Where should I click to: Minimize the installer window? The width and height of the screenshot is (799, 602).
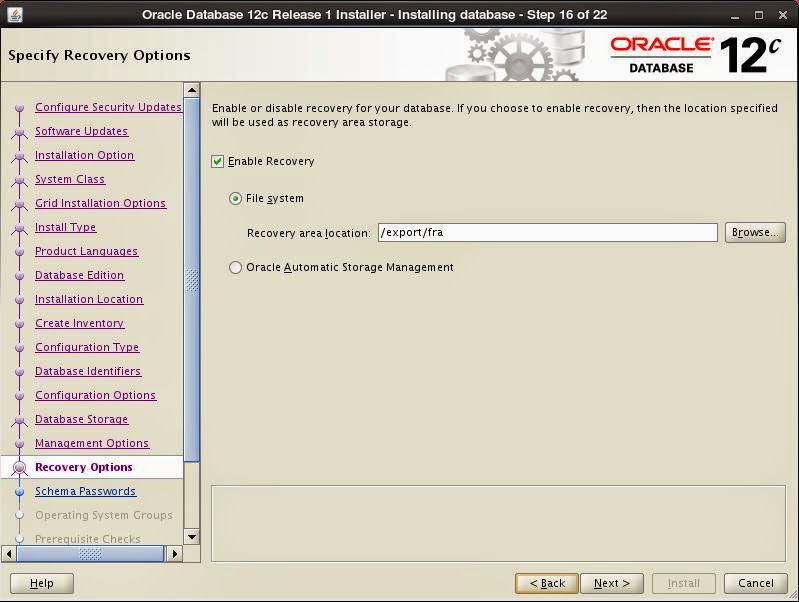pos(735,15)
